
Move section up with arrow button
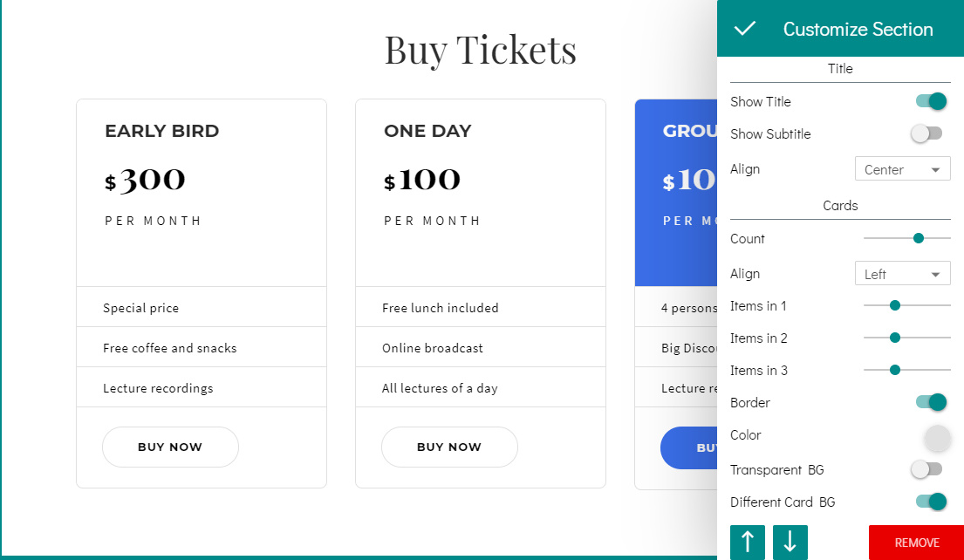click(x=748, y=542)
